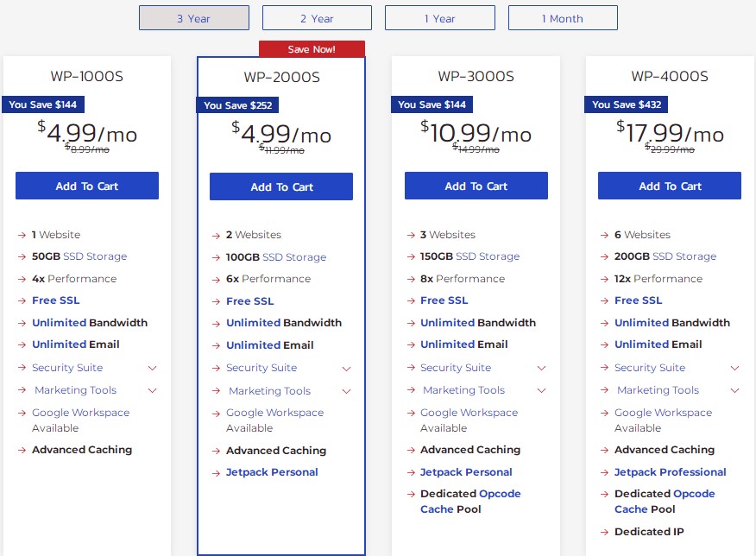Open Free SSL link in WP-1000S

click(56, 300)
